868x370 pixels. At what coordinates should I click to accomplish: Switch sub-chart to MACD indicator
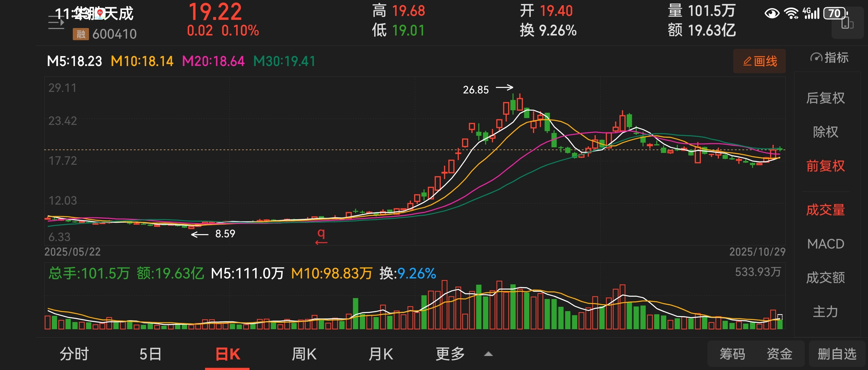pos(825,244)
